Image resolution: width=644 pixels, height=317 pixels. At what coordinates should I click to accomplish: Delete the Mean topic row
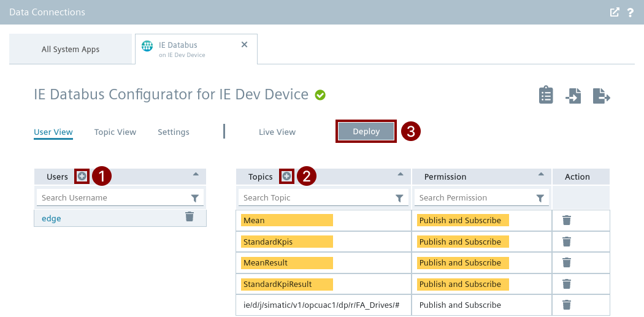coord(567,220)
